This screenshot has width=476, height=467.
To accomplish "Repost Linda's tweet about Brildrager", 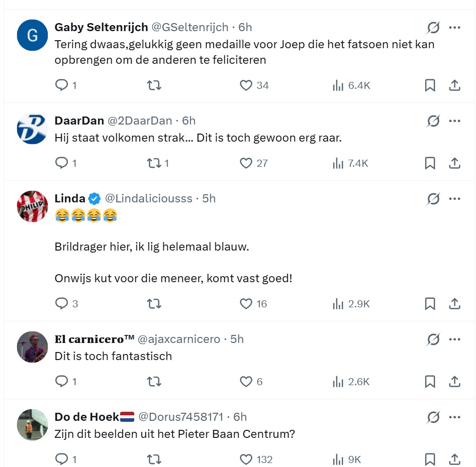I will (x=154, y=304).
